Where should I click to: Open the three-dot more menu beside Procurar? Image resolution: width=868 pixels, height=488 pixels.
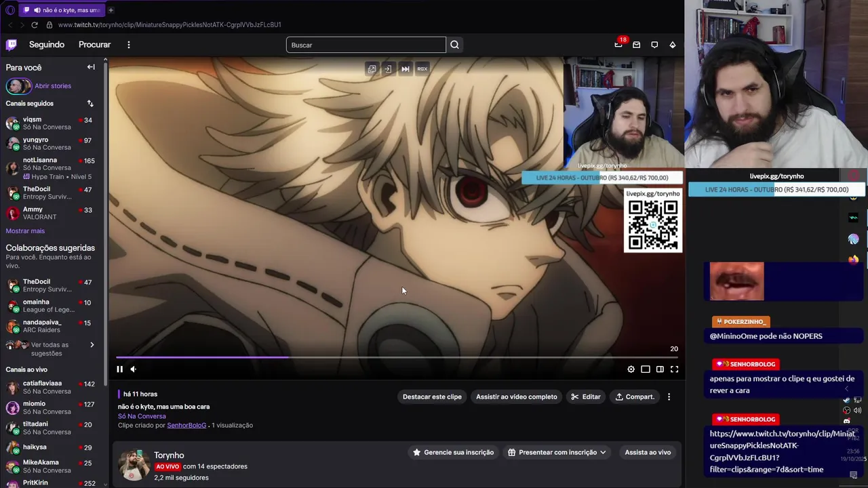pos(129,45)
